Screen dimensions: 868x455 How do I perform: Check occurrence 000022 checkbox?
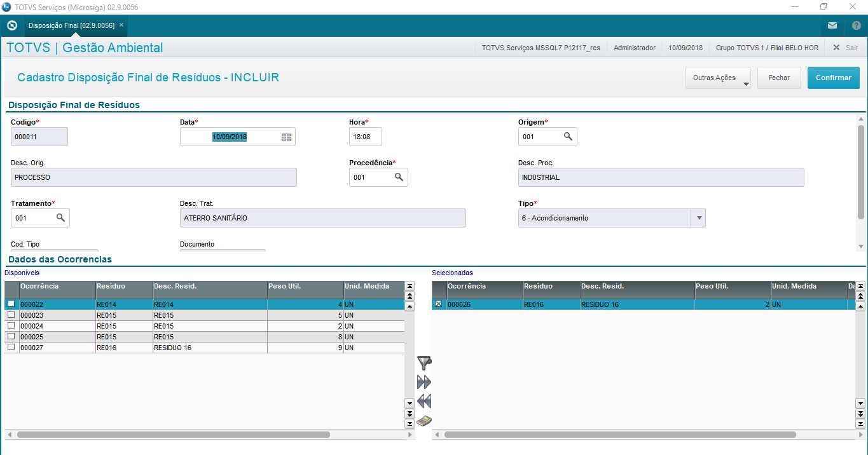click(x=11, y=304)
